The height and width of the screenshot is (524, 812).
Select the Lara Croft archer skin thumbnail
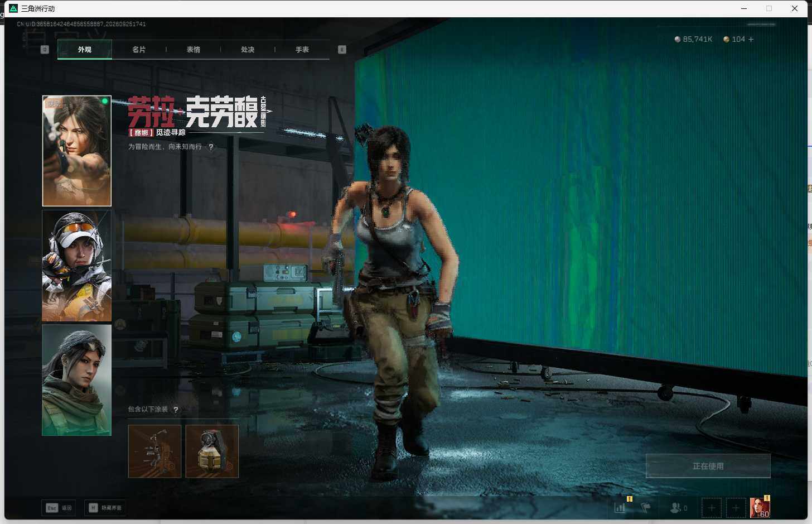[x=77, y=151]
